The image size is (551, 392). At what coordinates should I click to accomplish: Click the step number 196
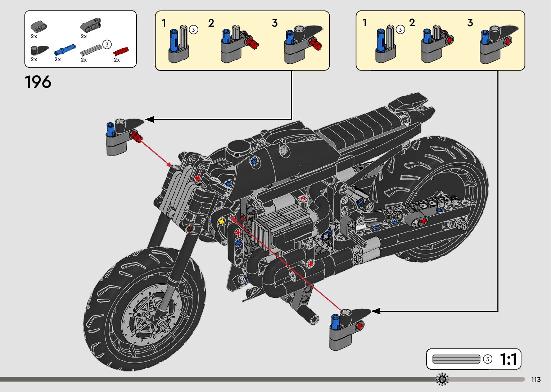point(38,82)
